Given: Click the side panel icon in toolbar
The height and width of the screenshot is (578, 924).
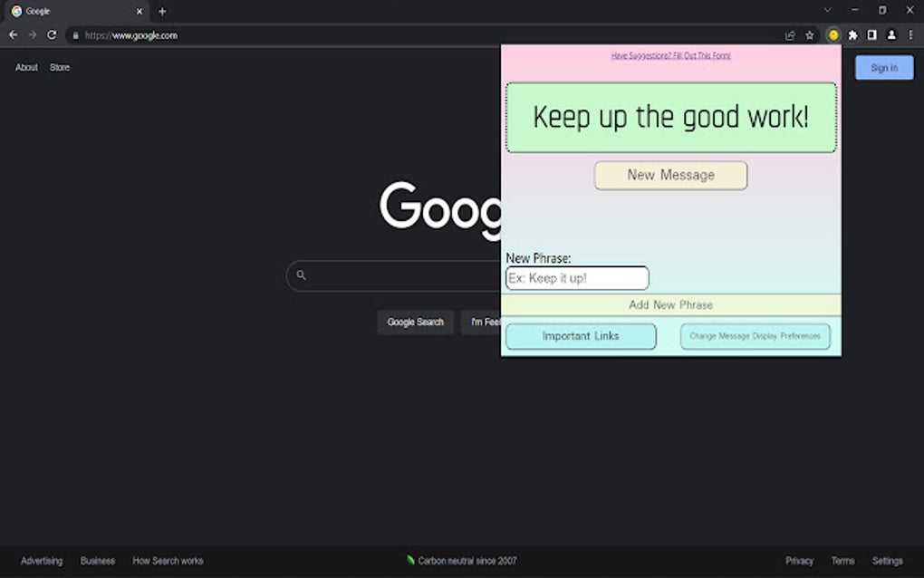Looking at the screenshot, I should point(871,35).
